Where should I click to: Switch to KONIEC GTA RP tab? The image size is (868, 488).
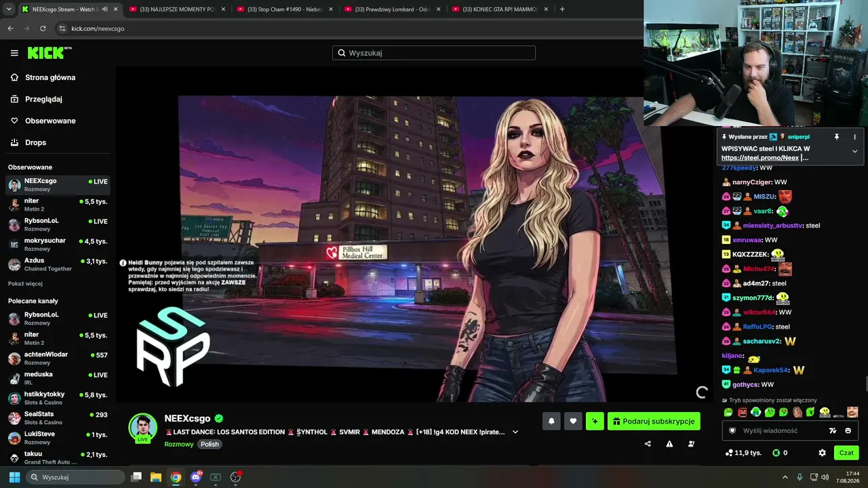(500, 9)
